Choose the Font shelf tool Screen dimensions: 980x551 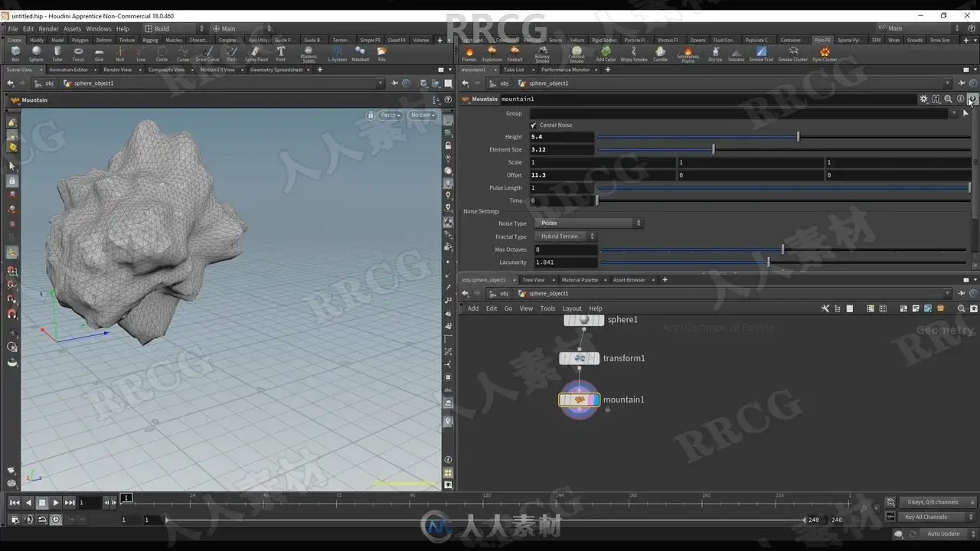click(x=281, y=54)
